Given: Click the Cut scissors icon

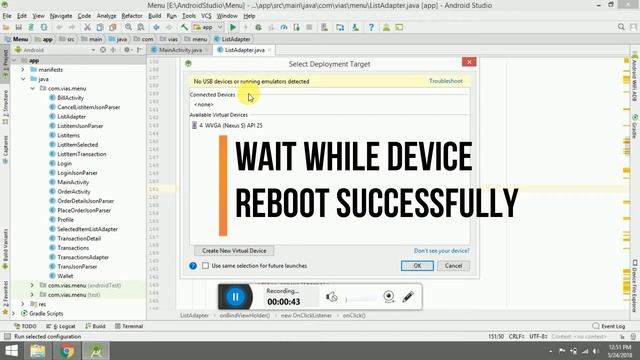Looking at the screenshot, I should click(87, 27).
